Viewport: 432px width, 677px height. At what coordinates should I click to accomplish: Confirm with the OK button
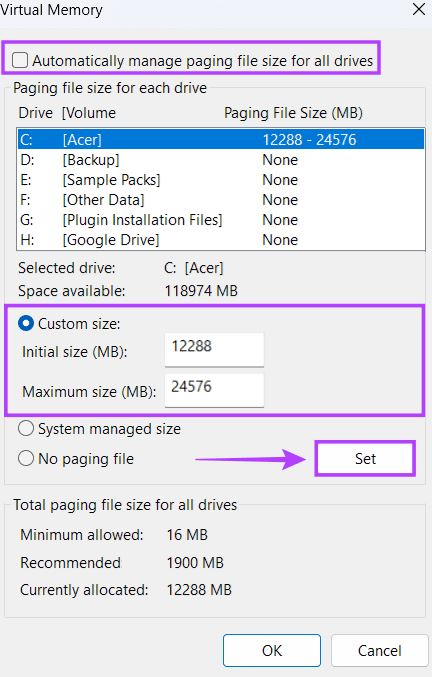tap(272, 651)
